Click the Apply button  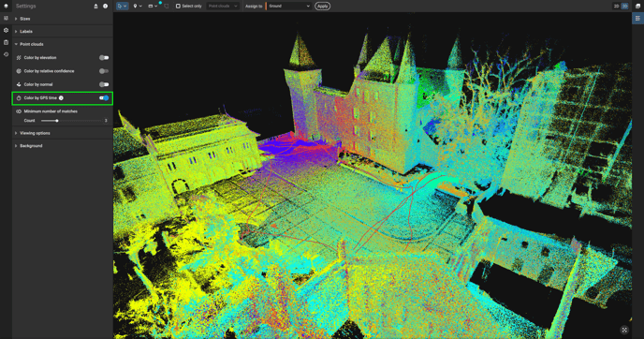(322, 7)
